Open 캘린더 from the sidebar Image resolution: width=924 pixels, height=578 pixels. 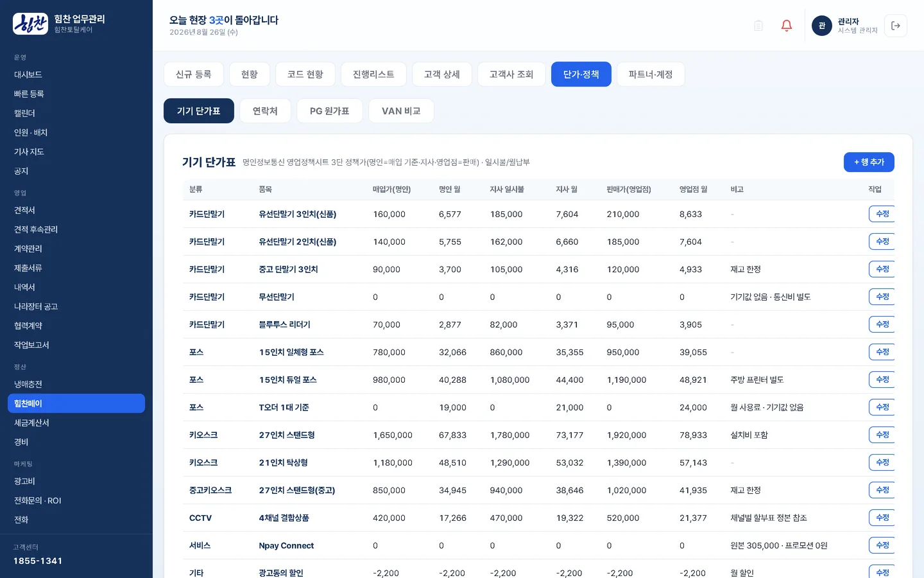(x=76, y=113)
